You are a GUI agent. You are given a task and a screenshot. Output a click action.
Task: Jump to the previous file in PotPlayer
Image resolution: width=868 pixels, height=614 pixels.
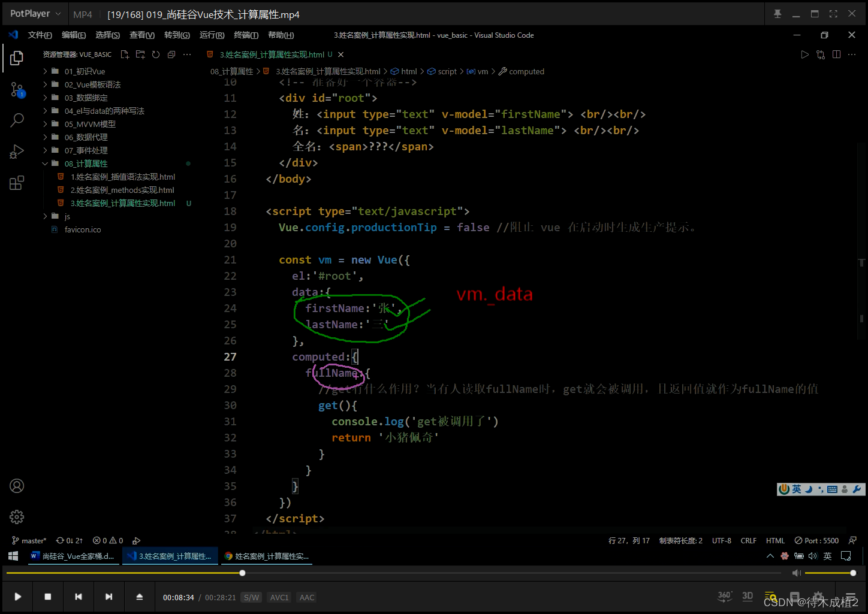click(79, 597)
